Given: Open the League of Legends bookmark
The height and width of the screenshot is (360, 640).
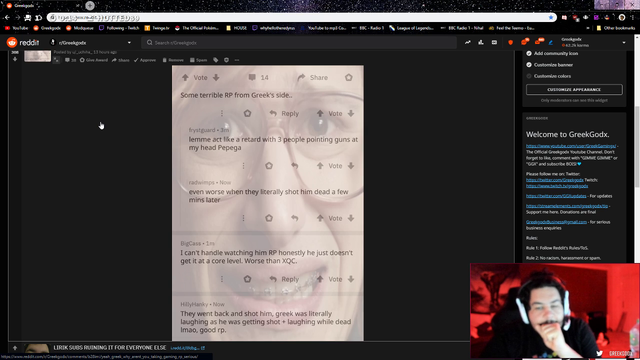Looking at the screenshot, I should pos(411,28).
